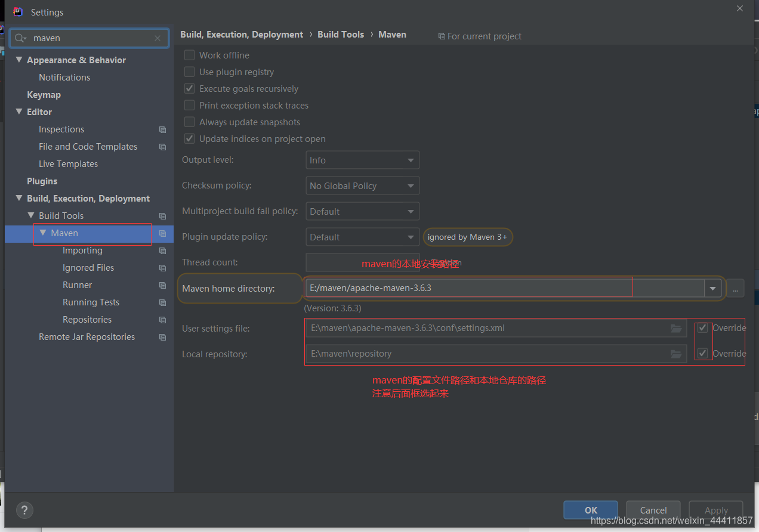Open the Checksum policy dropdown

pos(363,185)
